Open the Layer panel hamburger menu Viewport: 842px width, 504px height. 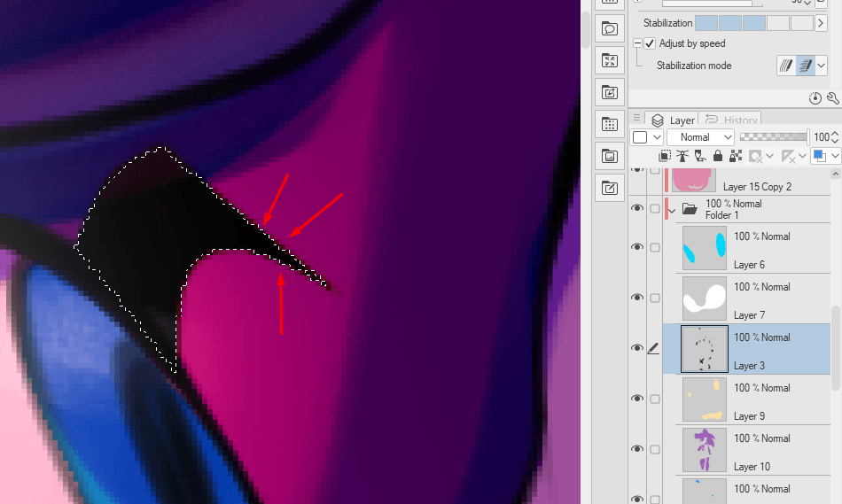point(636,118)
